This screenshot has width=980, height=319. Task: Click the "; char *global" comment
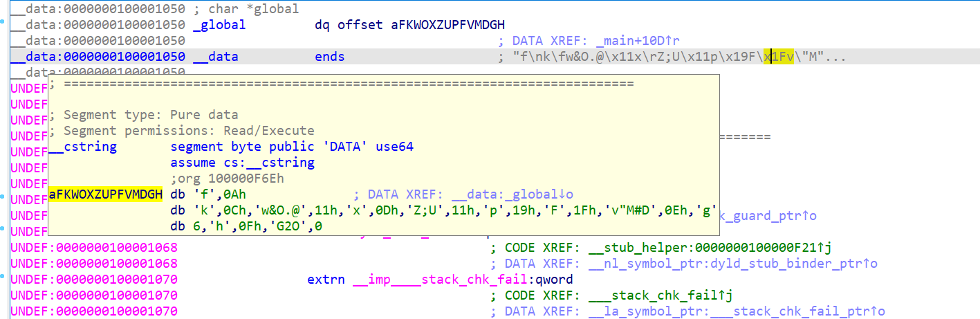(246, 9)
